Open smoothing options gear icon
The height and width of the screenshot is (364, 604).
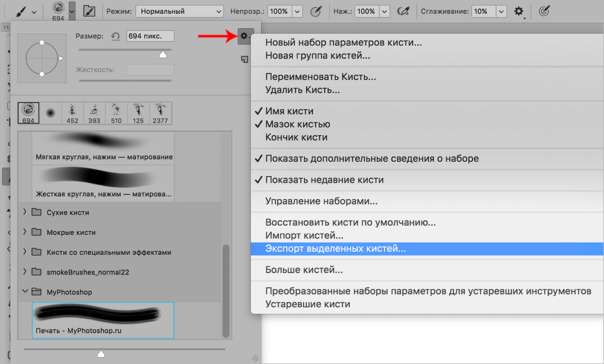(x=518, y=11)
